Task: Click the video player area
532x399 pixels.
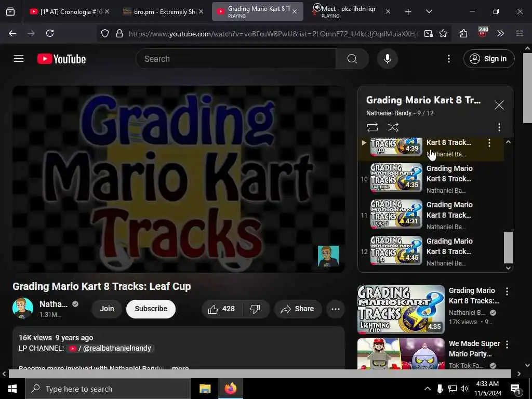Action: point(179,179)
